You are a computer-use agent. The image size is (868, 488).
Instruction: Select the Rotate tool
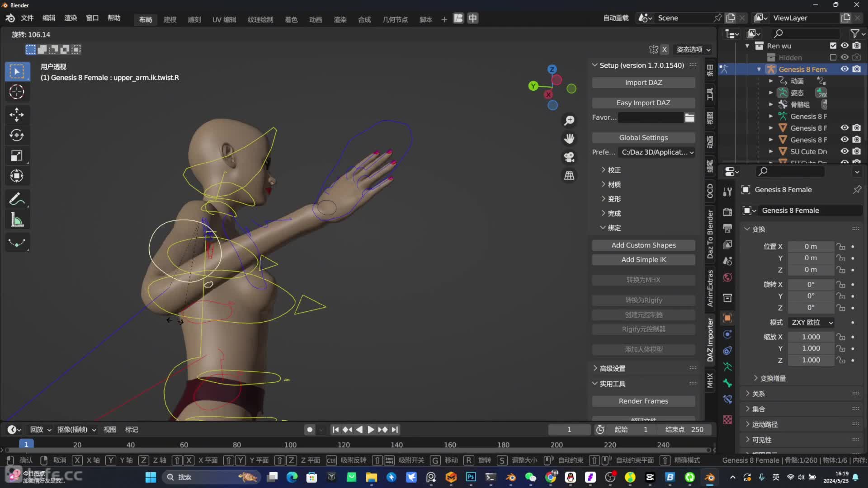(17, 135)
